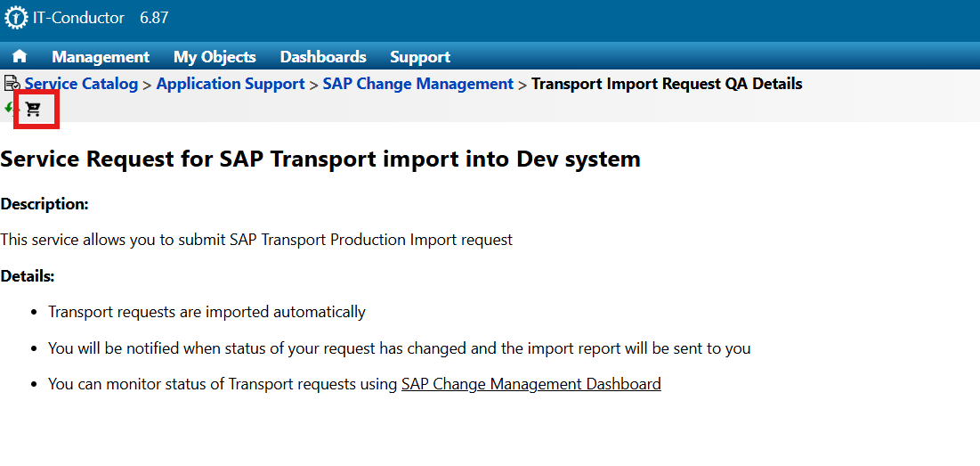Click Transport Import Request QA Details breadcrumb
The image size is (980, 466).
coord(667,84)
